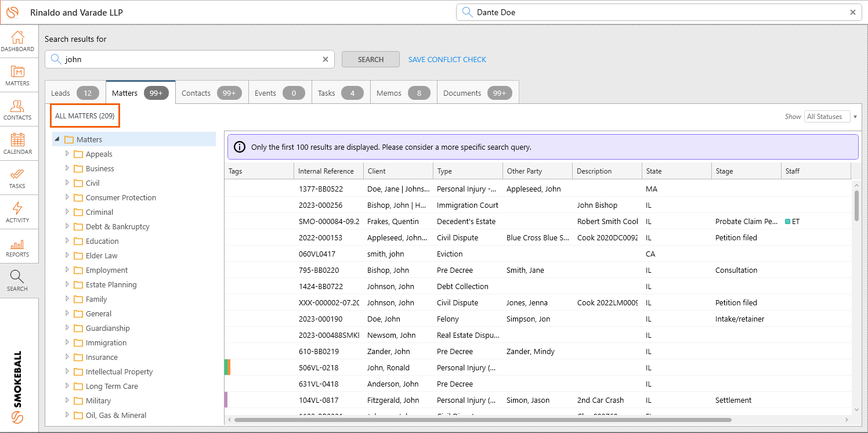The image size is (868, 433).
Task: Open Tasks from the sidebar
Action: pyautogui.click(x=17, y=178)
